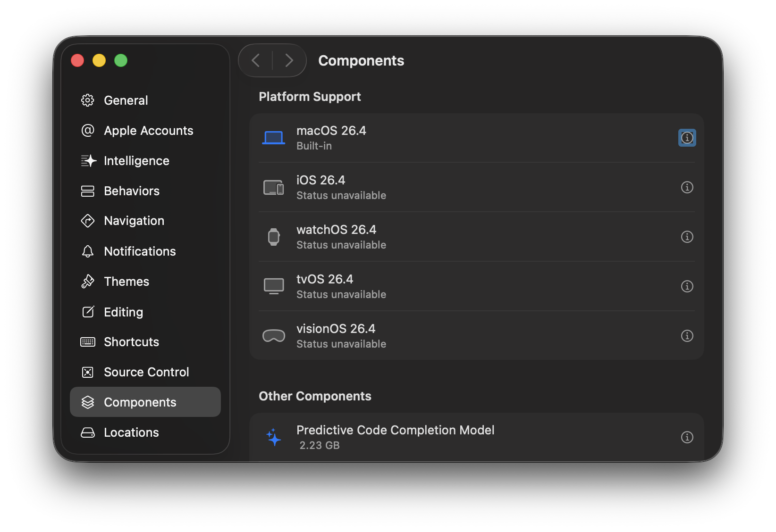Show info for macOS 26.4
The height and width of the screenshot is (532, 776).
click(687, 138)
